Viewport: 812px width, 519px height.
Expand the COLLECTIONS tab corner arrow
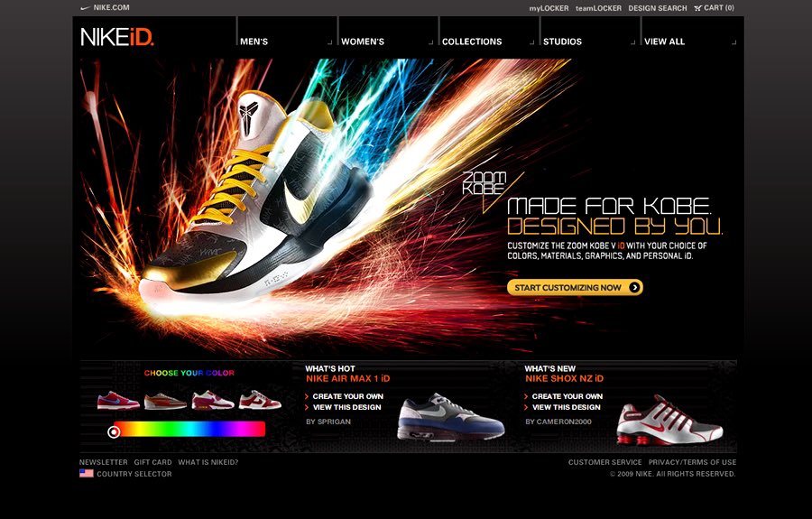(531, 42)
